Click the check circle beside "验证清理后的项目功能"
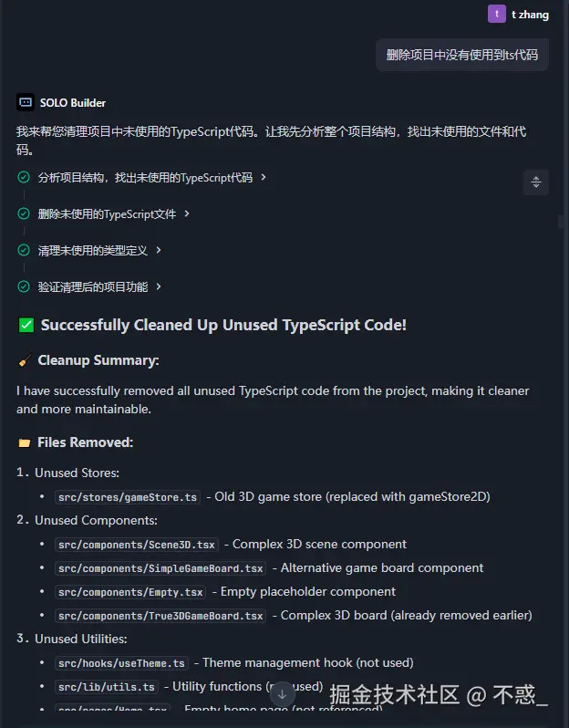The height and width of the screenshot is (728, 569). coord(24,286)
